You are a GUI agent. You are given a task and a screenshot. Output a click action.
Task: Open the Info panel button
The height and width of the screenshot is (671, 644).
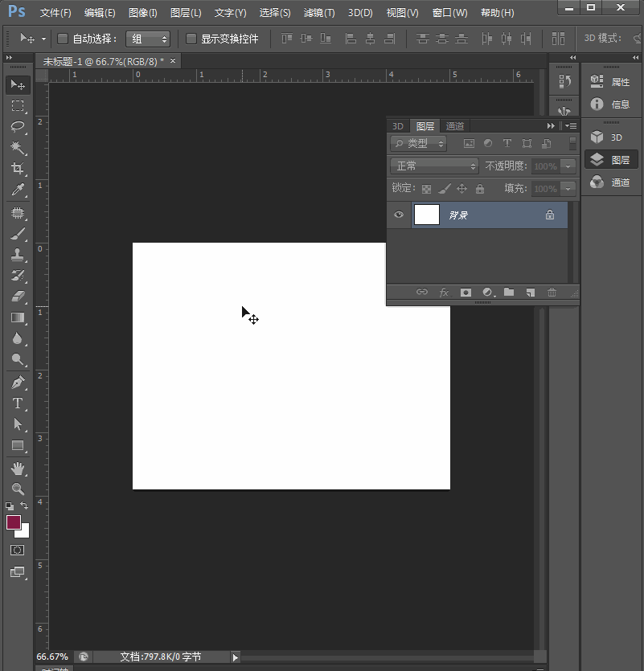point(611,104)
